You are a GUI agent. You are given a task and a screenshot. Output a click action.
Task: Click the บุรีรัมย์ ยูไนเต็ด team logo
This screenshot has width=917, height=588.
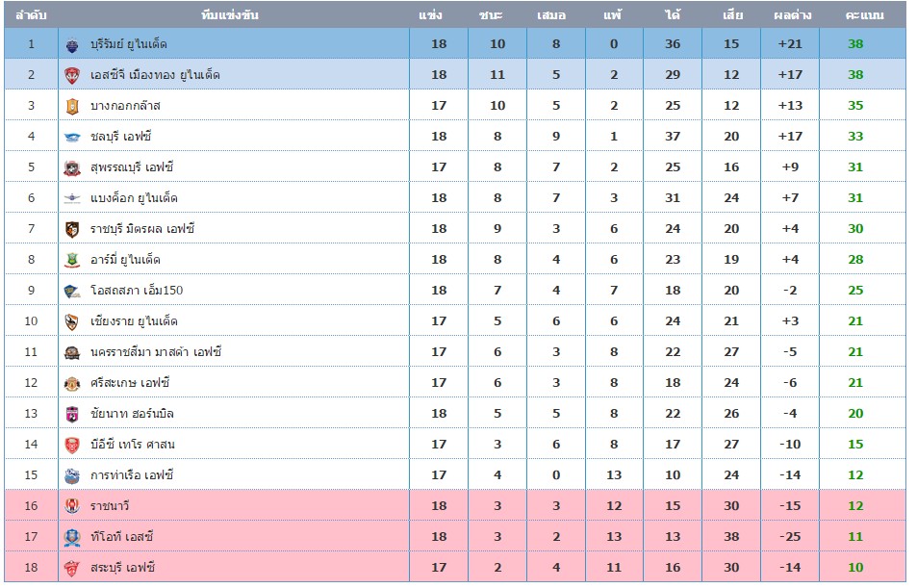[72, 44]
